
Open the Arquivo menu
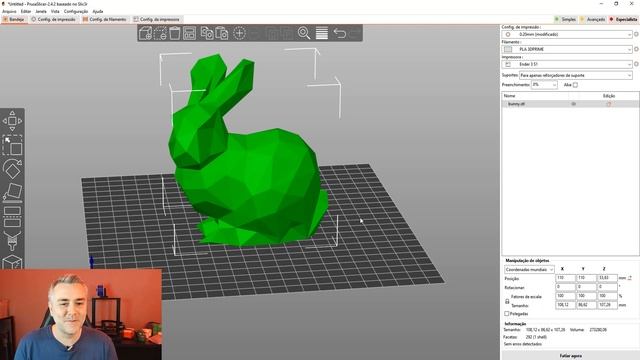tap(9, 11)
